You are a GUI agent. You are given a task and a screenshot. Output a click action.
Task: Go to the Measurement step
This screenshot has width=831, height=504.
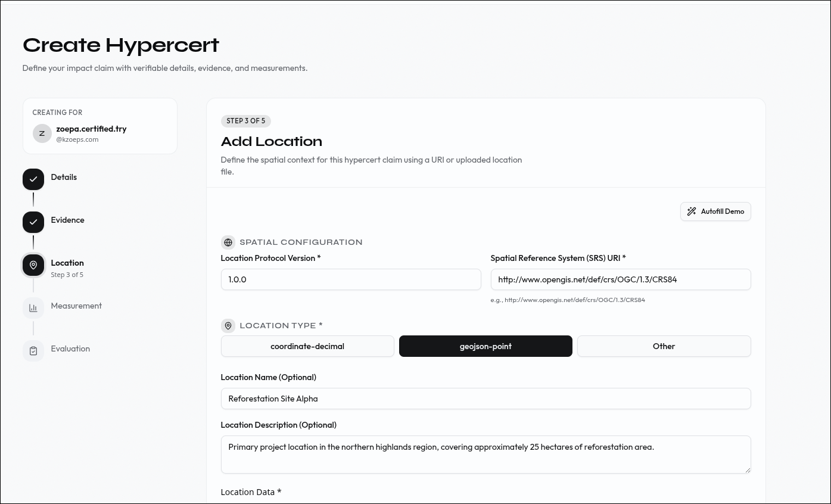76,306
